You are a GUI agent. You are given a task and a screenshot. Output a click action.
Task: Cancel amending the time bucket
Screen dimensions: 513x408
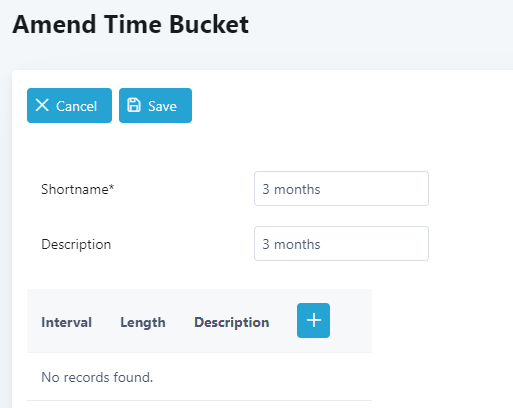point(69,105)
